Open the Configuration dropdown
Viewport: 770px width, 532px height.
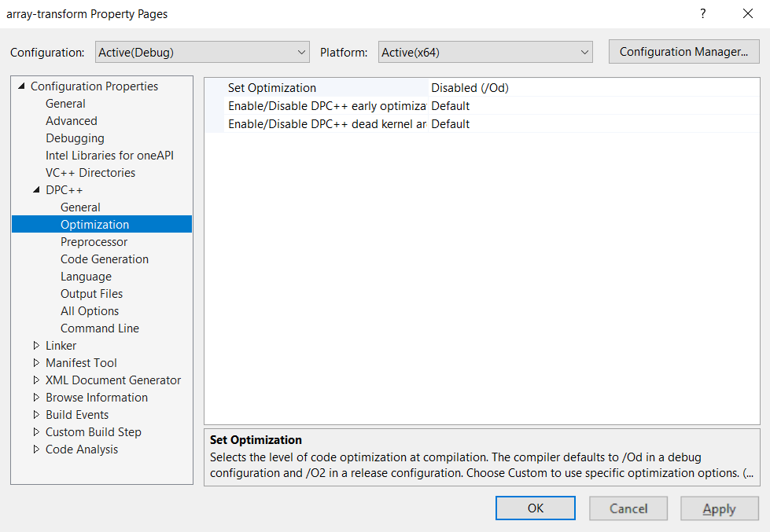pos(201,51)
